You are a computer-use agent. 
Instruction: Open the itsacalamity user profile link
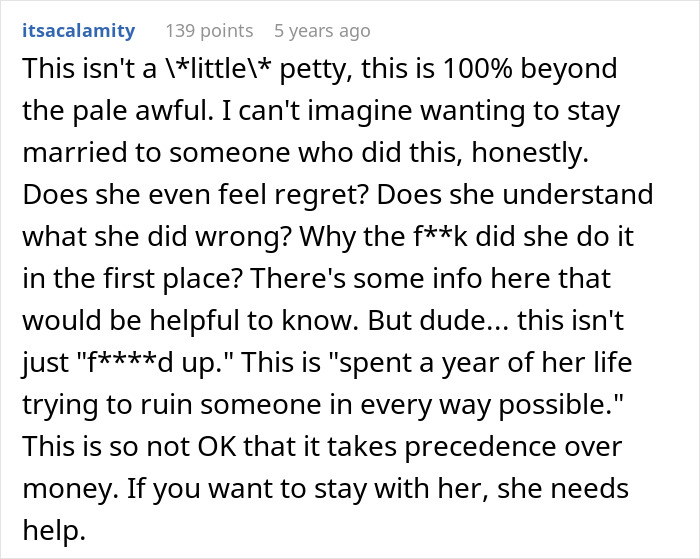79,31
